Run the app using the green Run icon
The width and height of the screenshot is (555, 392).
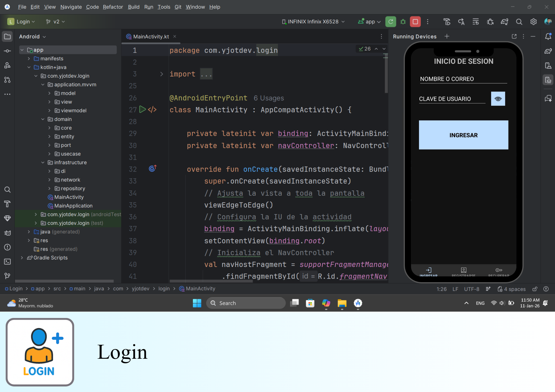391,22
